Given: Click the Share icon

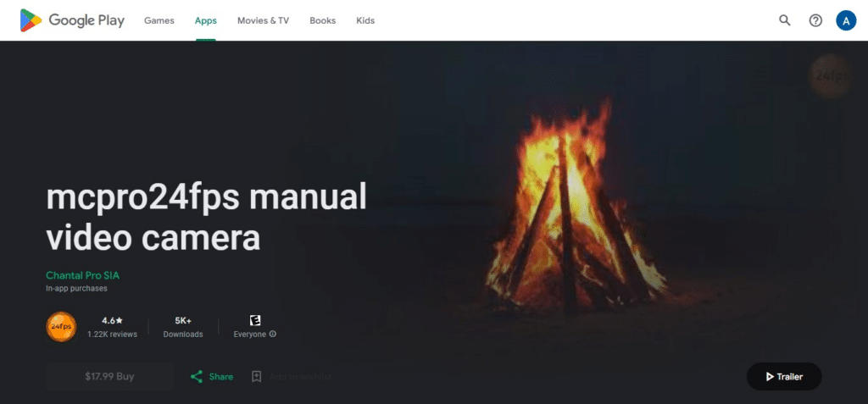Looking at the screenshot, I should 197,377.
